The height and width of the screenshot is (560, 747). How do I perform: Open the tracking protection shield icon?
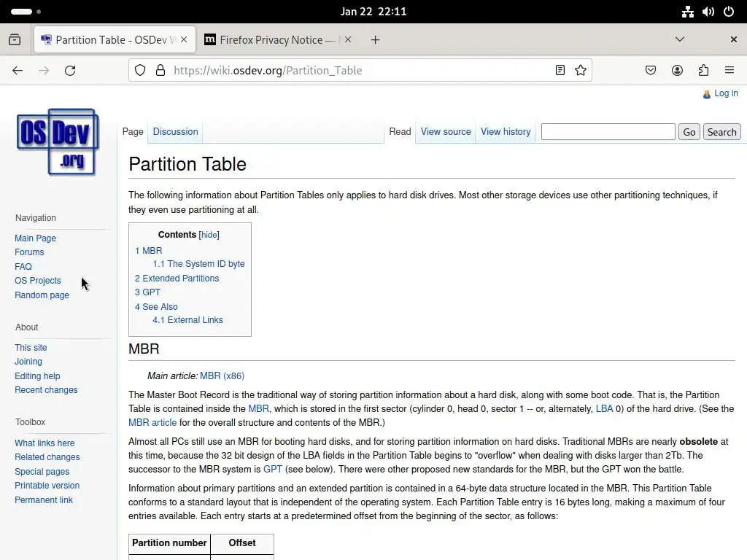pos(140,71)
